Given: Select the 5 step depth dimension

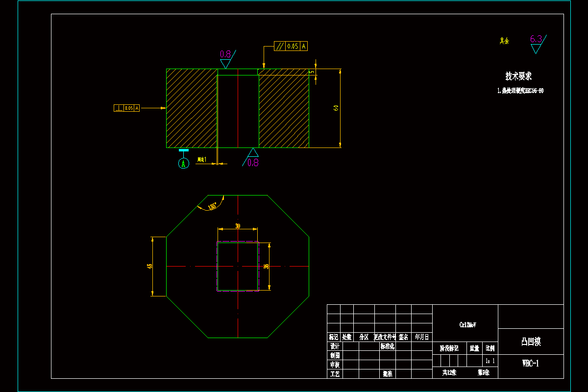Looking at the screenshot, I should point(312,72).
